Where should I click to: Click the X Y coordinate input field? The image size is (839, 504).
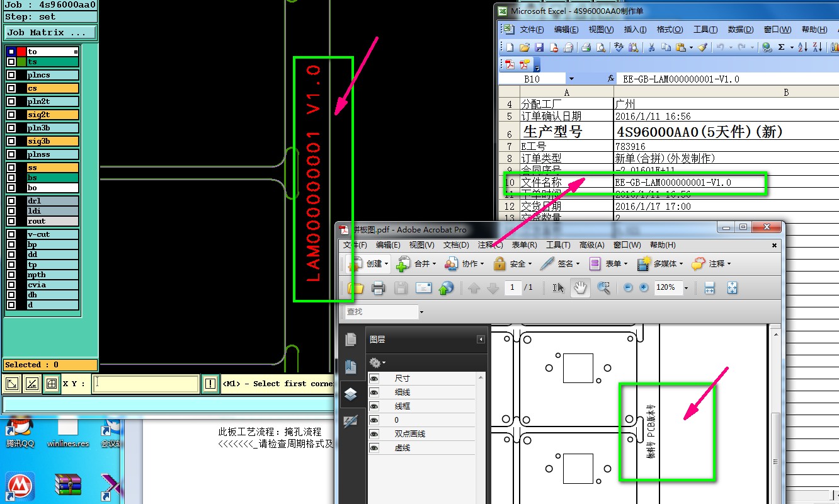click(x=146, y=384)
